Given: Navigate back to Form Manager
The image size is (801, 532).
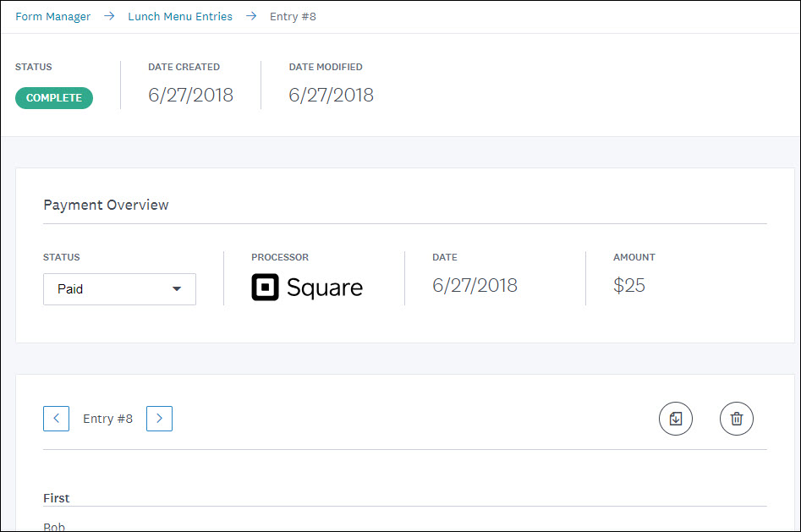Looking at the screenshot, I should (x=52, y=15).
